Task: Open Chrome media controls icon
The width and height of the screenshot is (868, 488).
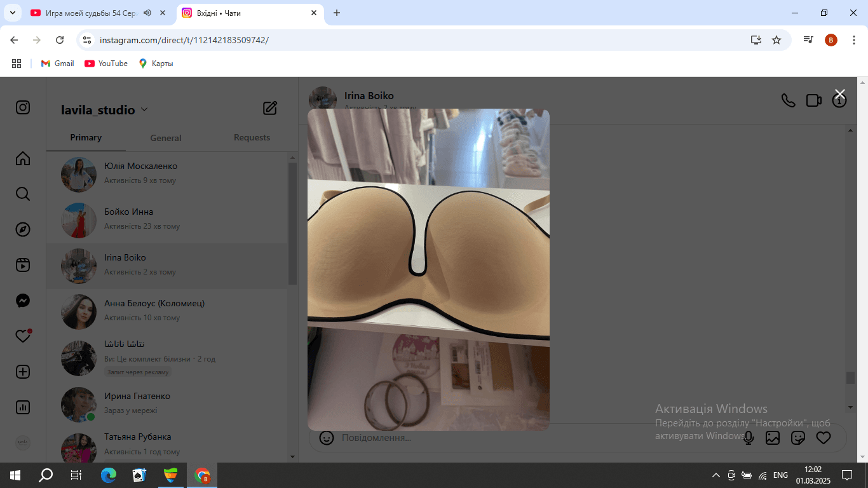Action: tap(808, 40)
